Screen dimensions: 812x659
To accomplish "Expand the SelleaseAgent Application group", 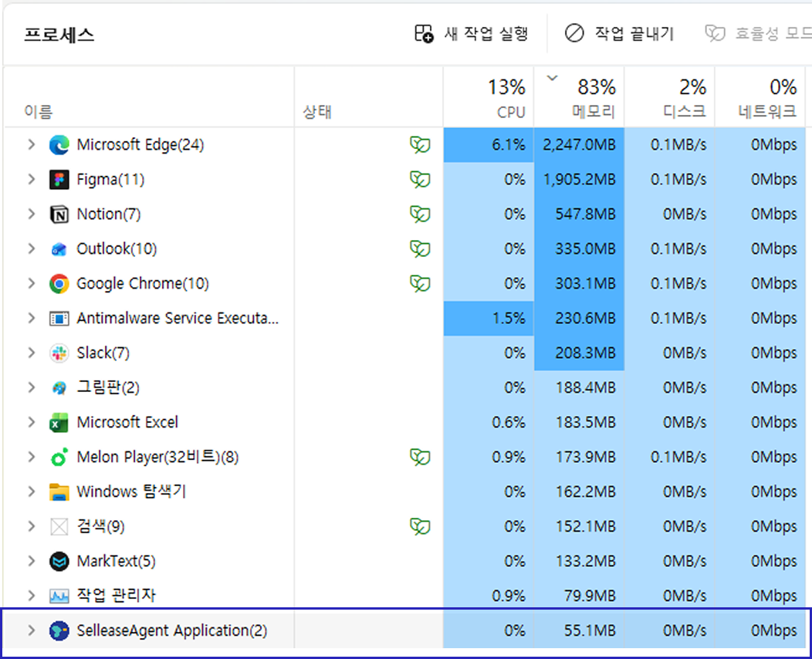I will point(31,630).
